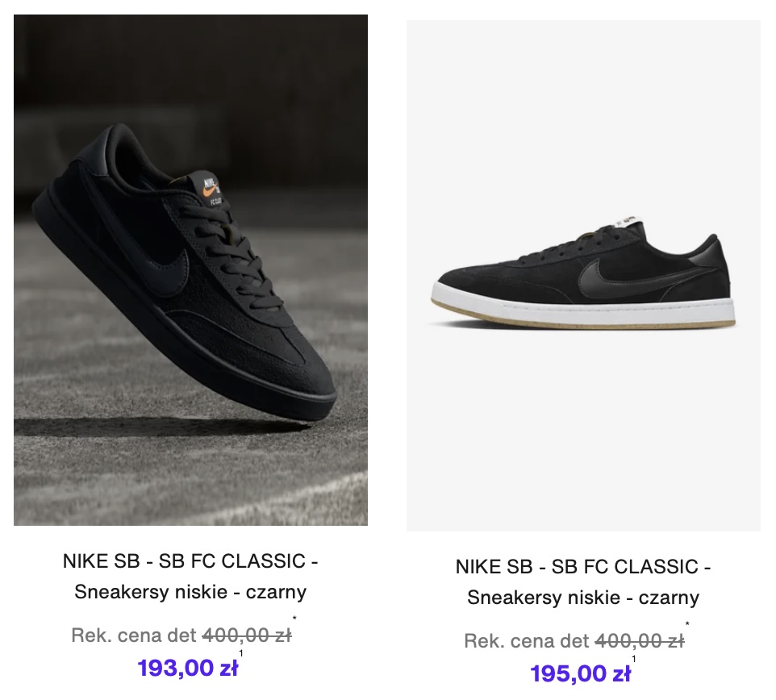Click the 193,00 zł sale price
Image resolution: width=776 pixels, height=700 pixels.
(187, 668)
